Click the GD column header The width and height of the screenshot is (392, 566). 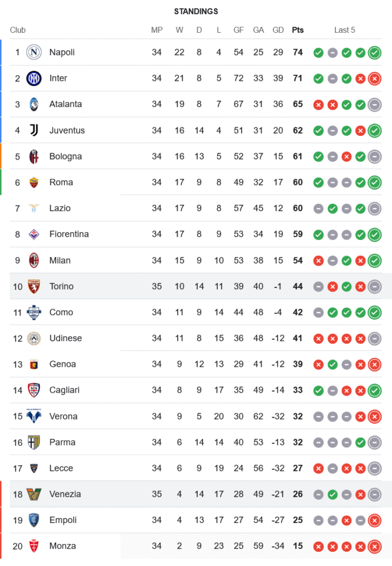click(278, 30)
